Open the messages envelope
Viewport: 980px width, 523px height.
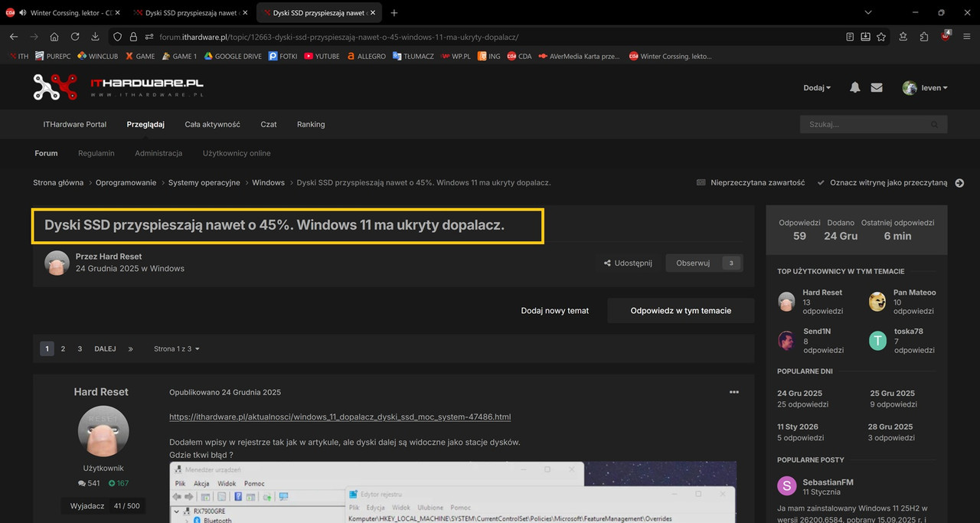(877, 88)
